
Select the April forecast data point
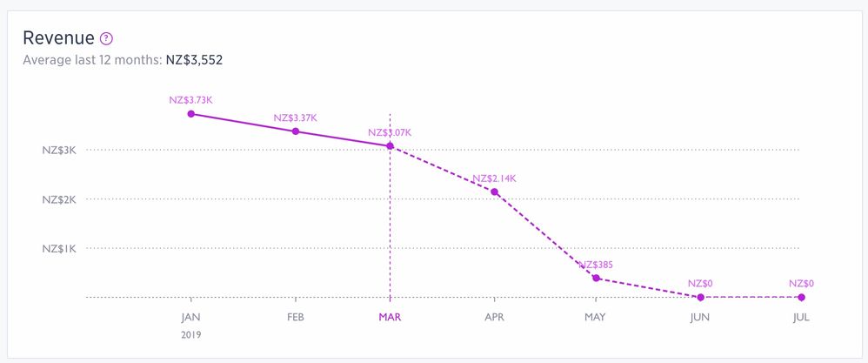(x=495, y=192)
